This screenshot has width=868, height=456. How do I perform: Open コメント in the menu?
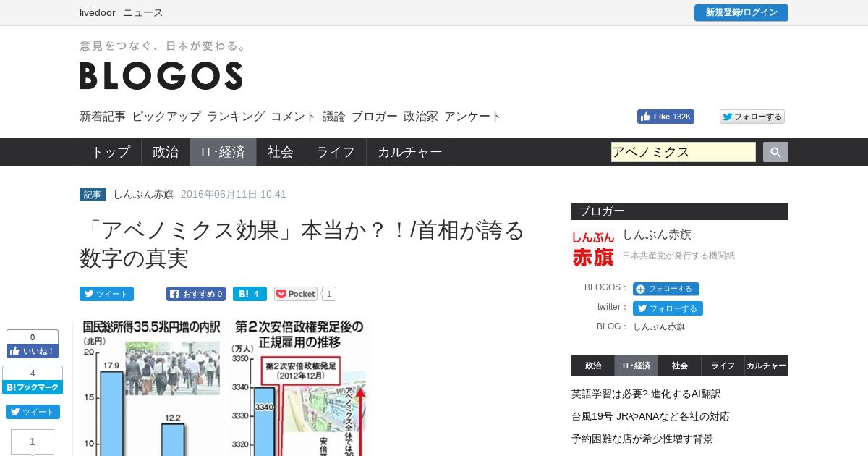pyautogui.click(x=294, y=116)
